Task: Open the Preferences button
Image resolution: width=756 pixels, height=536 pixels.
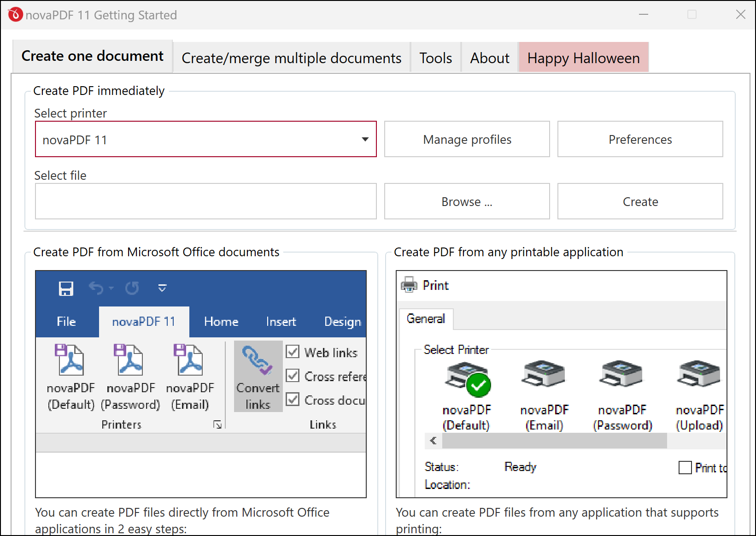Action: 640,139
